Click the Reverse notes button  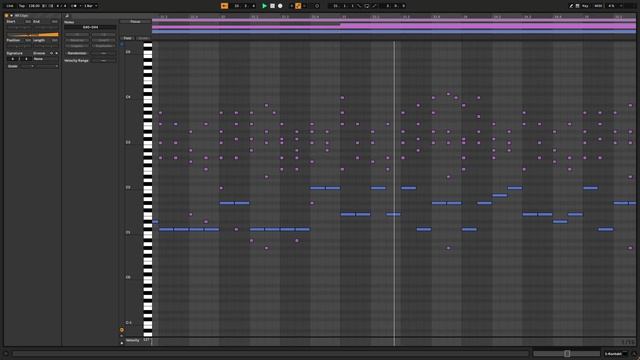77,40
